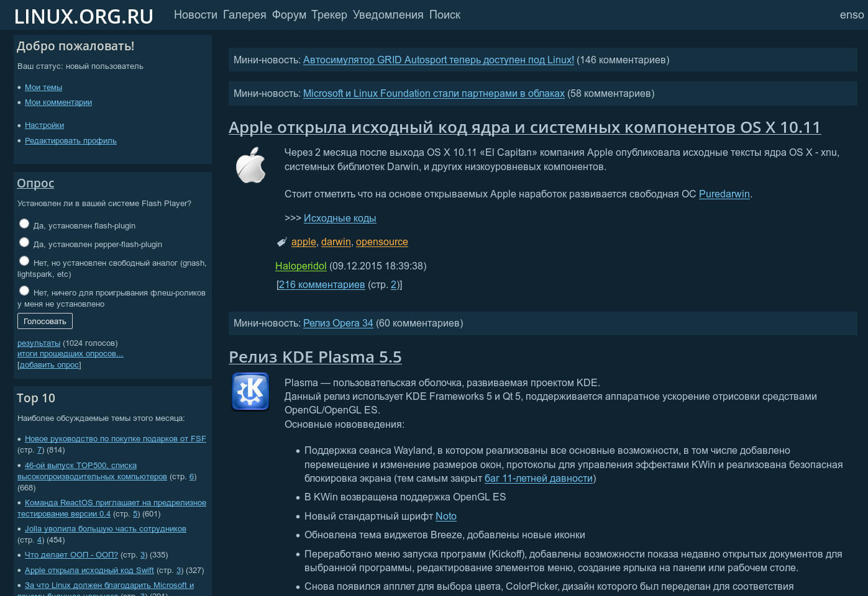The height and width of the screenshot is (596, 868).
Task: Open the Опрос heading link
Action: [35, 183]
